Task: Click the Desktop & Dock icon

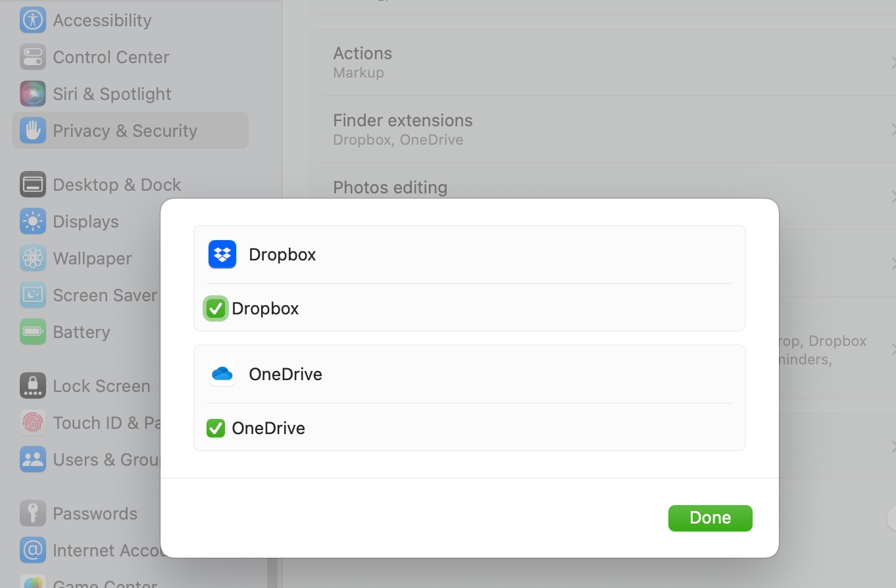Action: (33, 185)
